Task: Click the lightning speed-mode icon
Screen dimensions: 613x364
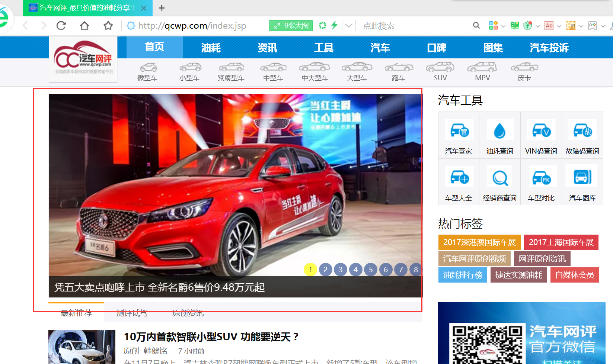Action: [x=334, y=25]
